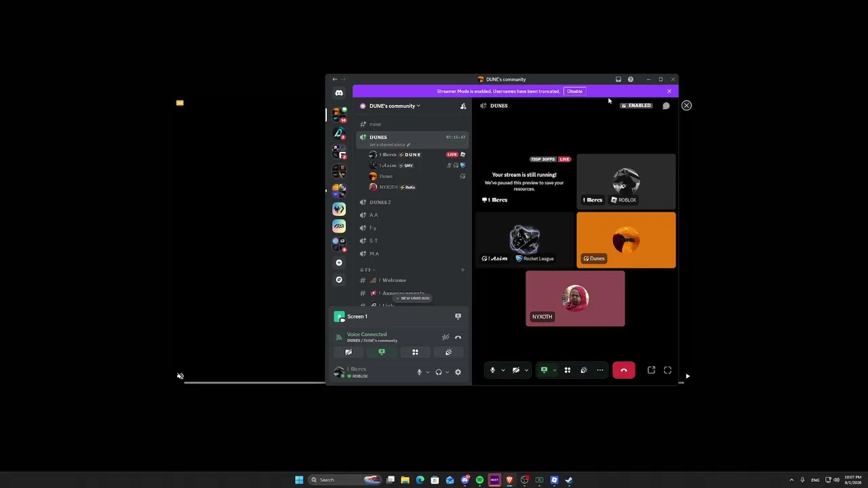Image resolution: width=868 pixels, height=488 pixels.
Task: Toggle screen share in voice panel
Action: [382, 352]
